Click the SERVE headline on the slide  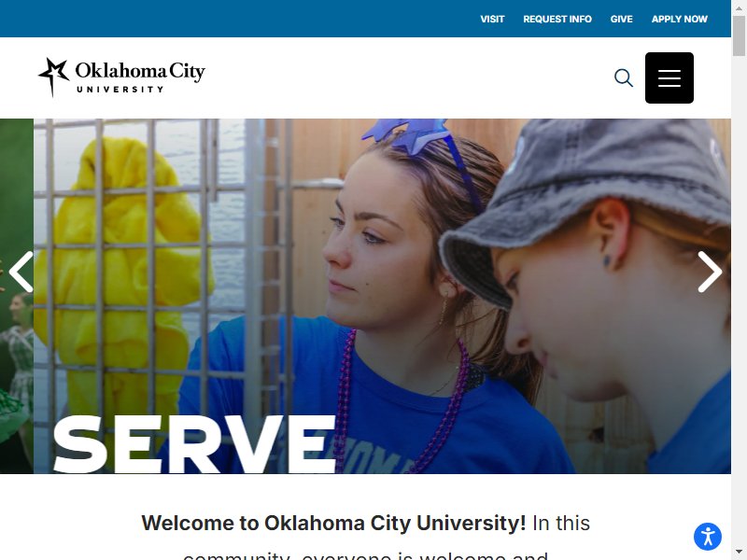(194, 444)
